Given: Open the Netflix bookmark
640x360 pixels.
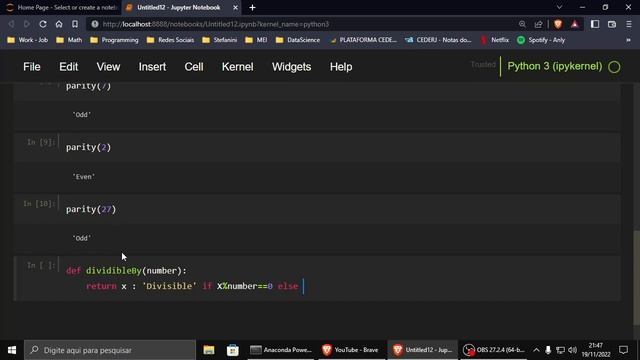Looking at the screenshot, I should (495, 40).
